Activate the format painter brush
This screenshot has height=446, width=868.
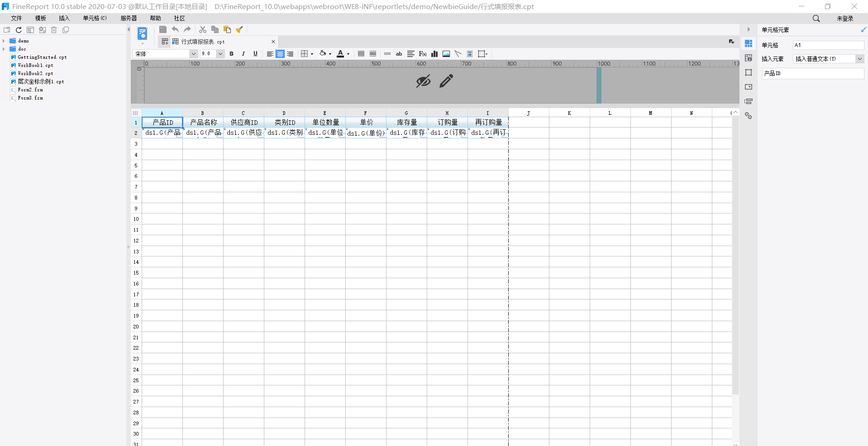[x=239, y=29]
